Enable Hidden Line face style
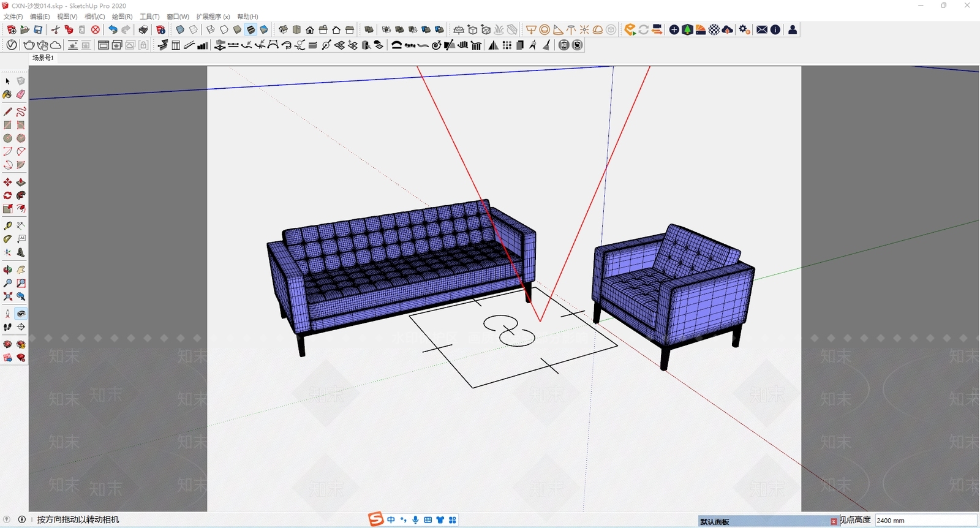980x528 pixels. point(224,29)
